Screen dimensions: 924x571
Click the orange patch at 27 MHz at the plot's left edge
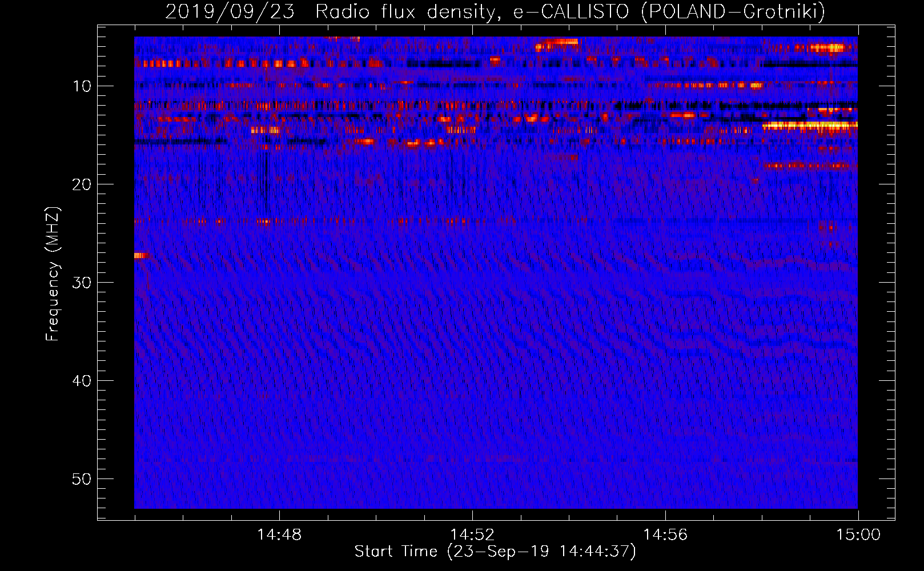141,255
